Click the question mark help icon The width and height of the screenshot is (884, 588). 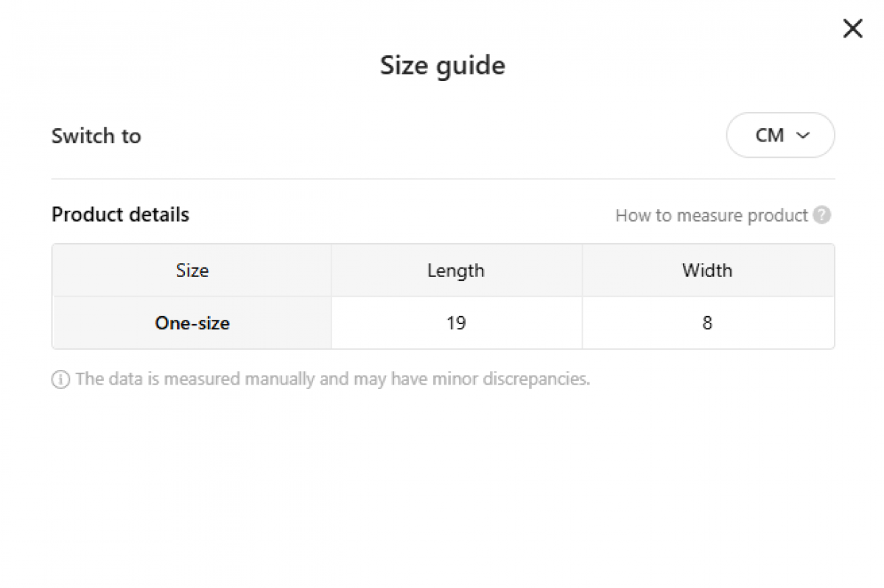coord(823,215)
